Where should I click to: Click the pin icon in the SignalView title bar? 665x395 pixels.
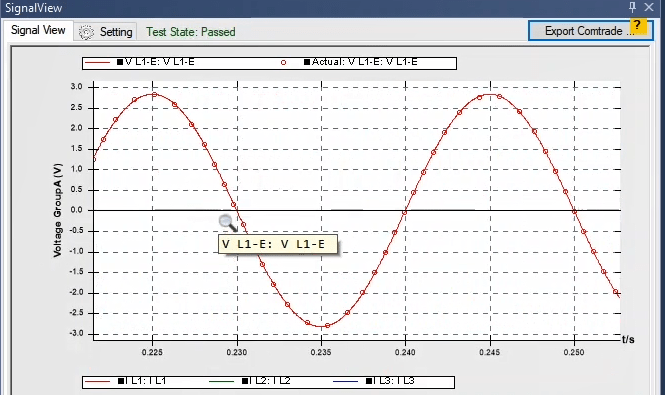tap(632, 7)
